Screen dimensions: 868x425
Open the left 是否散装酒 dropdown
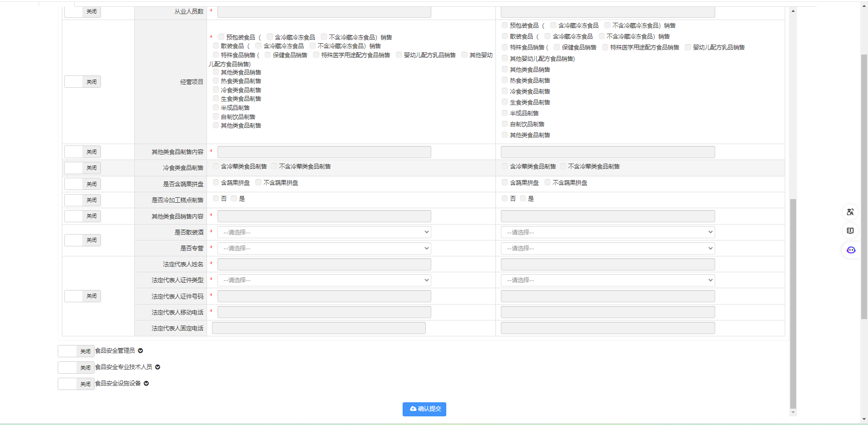(x=324, y=232)
